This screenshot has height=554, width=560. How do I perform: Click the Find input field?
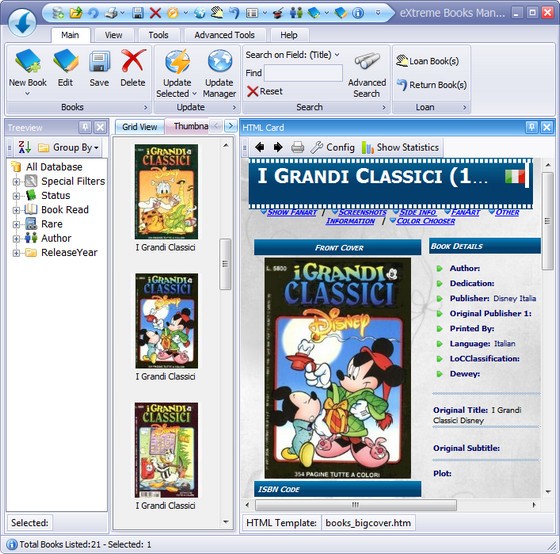[x=303, y=73]
